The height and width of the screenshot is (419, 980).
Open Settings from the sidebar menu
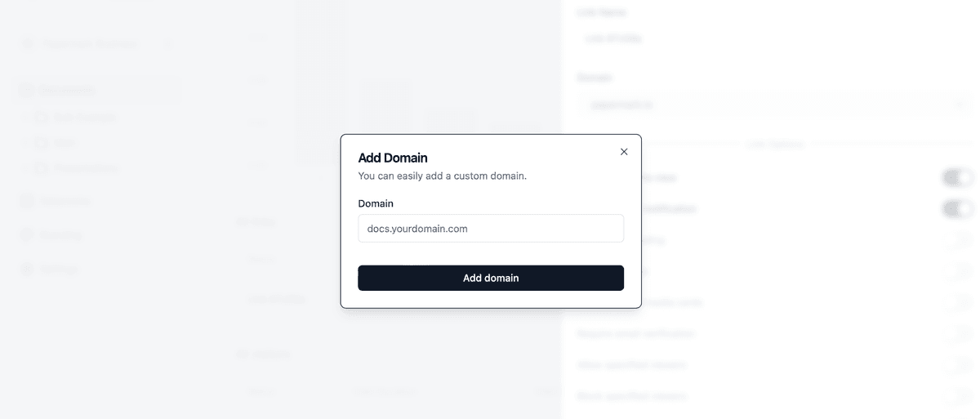pos(59,270)
